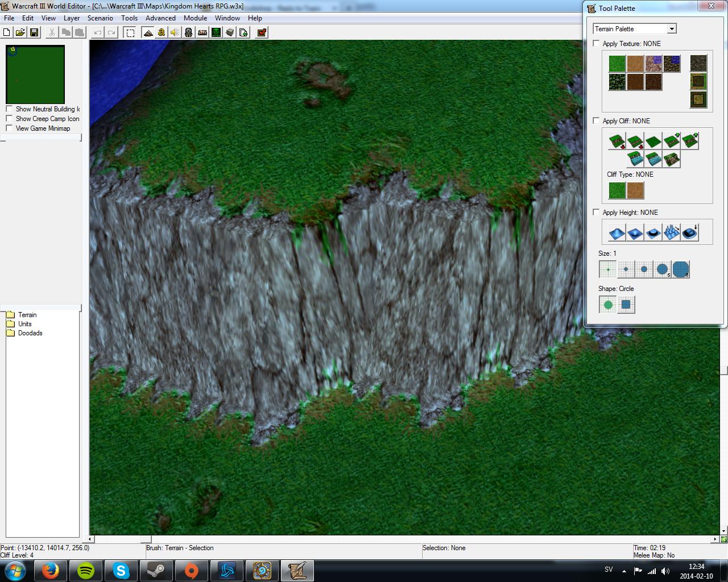Select Same Cliff Level tool

pos(653,140)
